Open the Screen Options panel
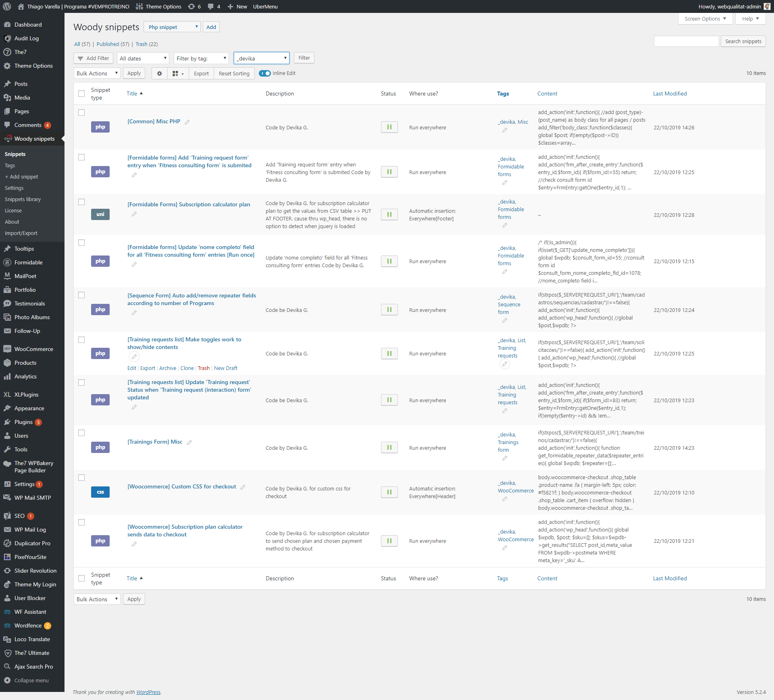Screen dimensions: 774x700 705,19
